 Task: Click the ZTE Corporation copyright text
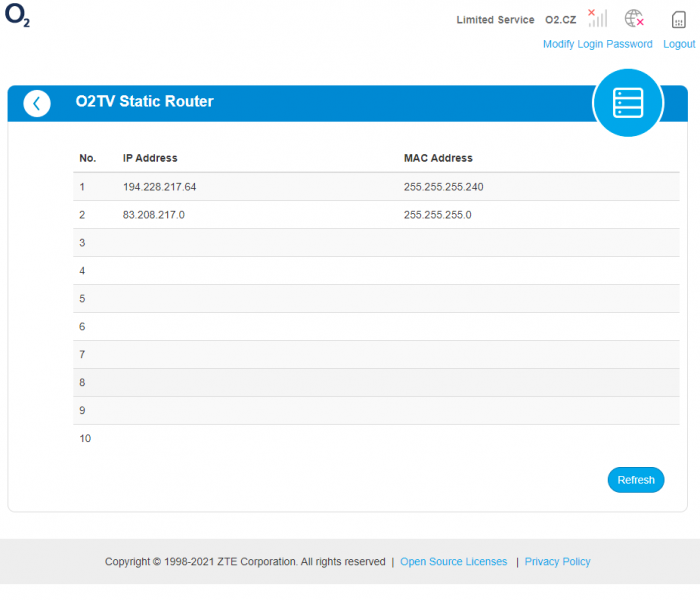click(x=245, y=562)
